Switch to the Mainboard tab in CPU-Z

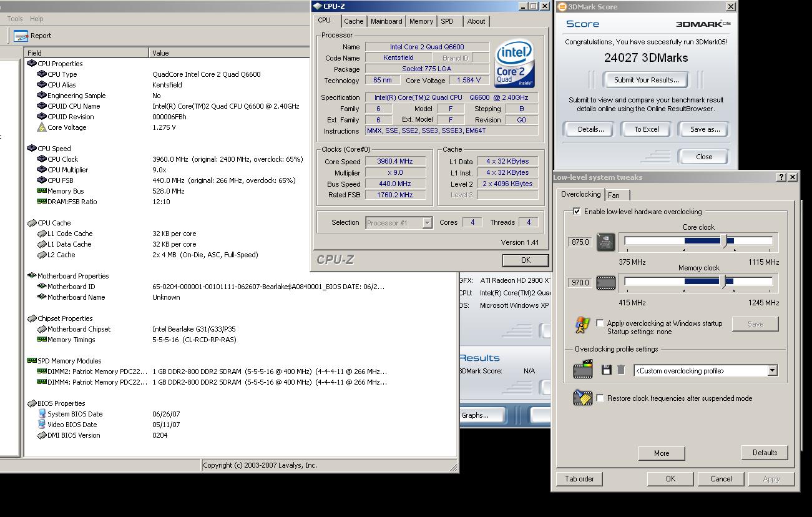(386, 21)
